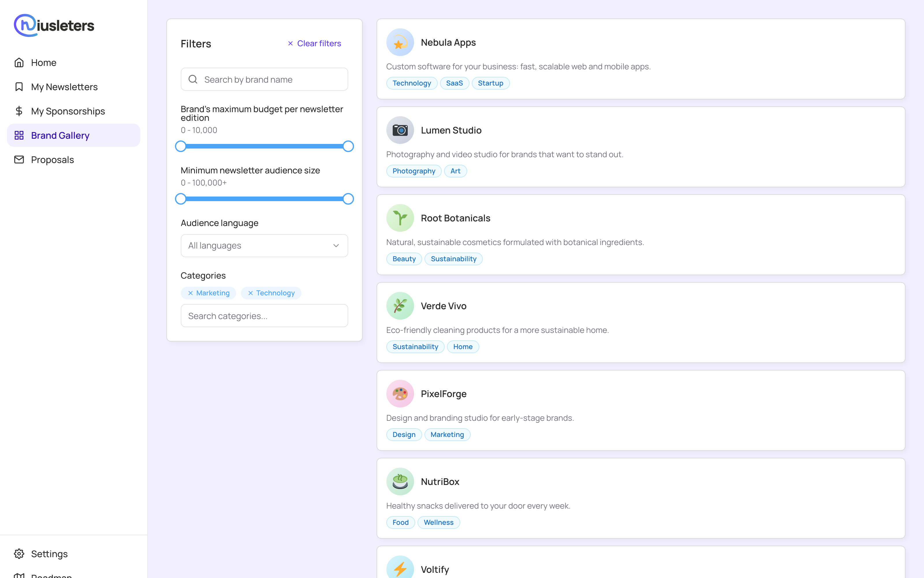Select Brand Gallery in sidebar
This screenshot has width=924, height=578.
(x=73, y=135)
